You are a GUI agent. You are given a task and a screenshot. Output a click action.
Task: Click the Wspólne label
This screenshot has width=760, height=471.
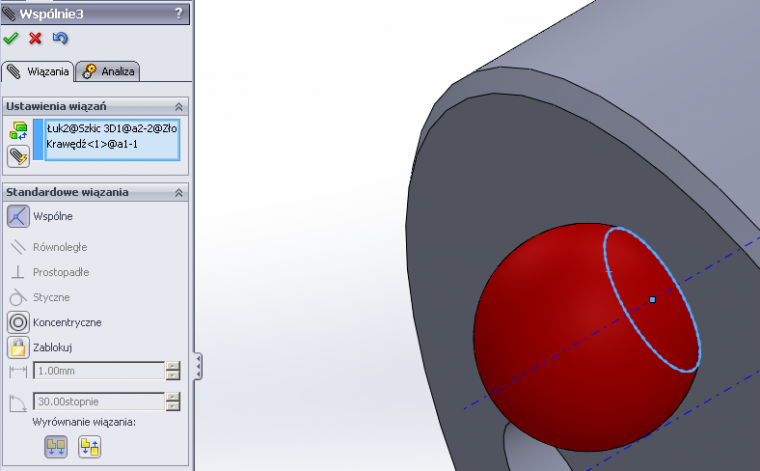coord(53,216)
